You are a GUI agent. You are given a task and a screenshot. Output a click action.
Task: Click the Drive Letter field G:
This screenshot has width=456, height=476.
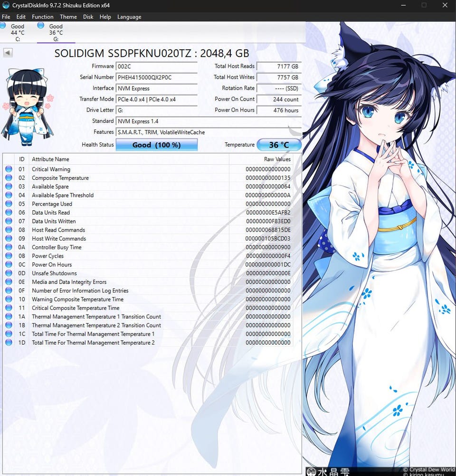point(156,110)
